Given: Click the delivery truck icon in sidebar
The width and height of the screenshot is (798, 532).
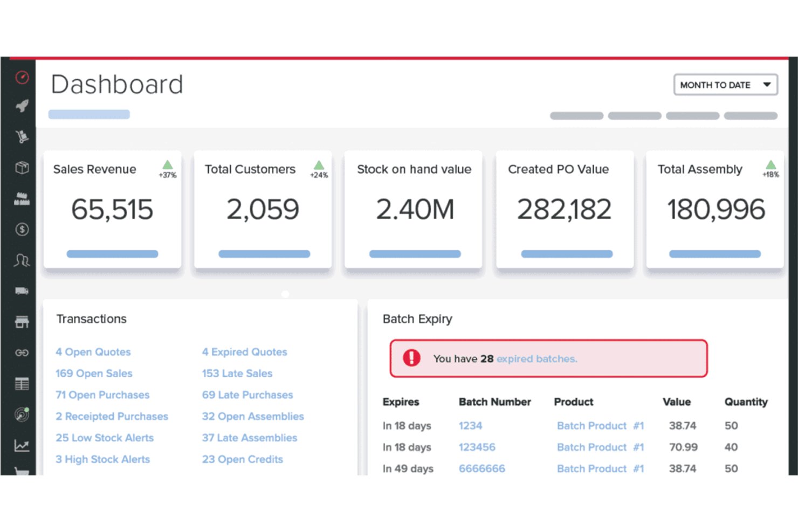Looking at the screenshot, I should point(22,291).
